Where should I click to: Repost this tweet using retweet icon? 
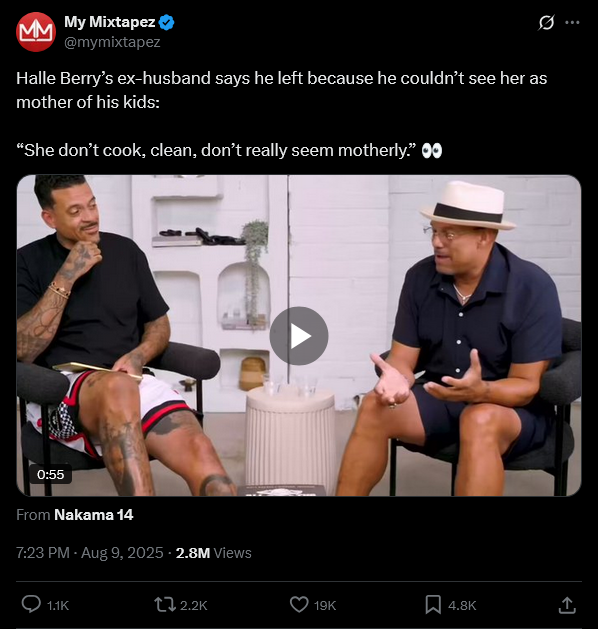tap(165, 605)
